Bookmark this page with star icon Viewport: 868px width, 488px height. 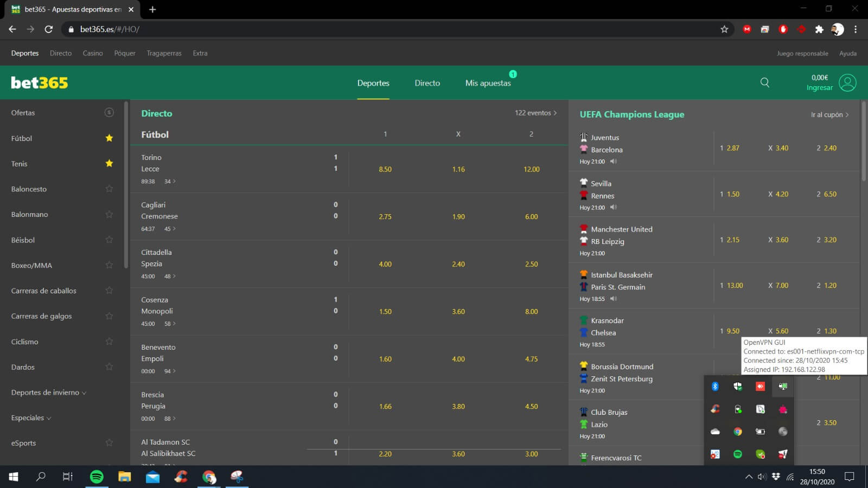pyautogui.click(x=724, y=29)
